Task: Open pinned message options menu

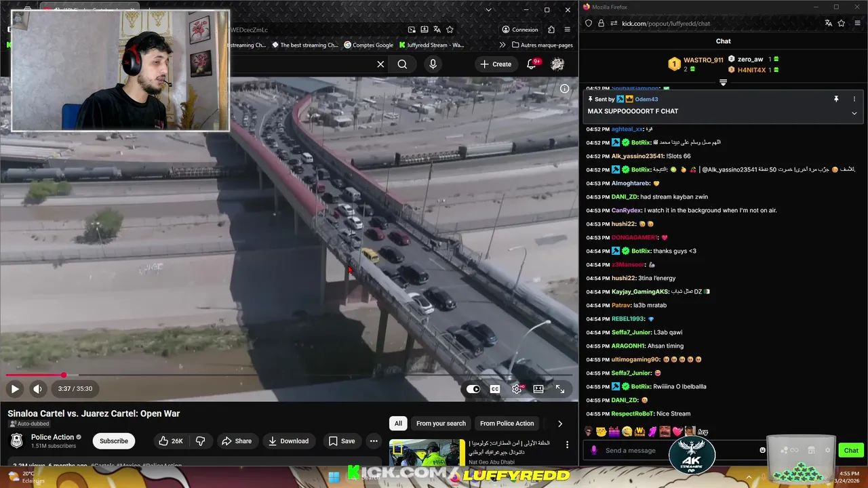Action: pyautogui.click(x=854, y=99)
